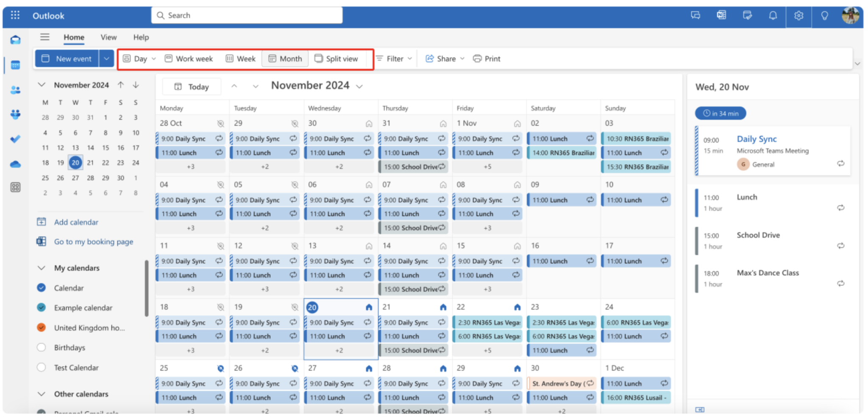Open the notifications bell

point(773,16)
